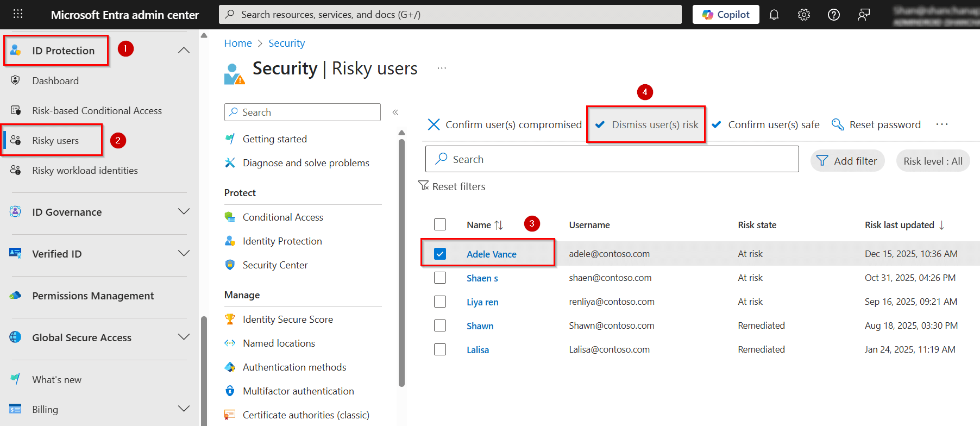Open Copilot from the top bar

[726, 15]
